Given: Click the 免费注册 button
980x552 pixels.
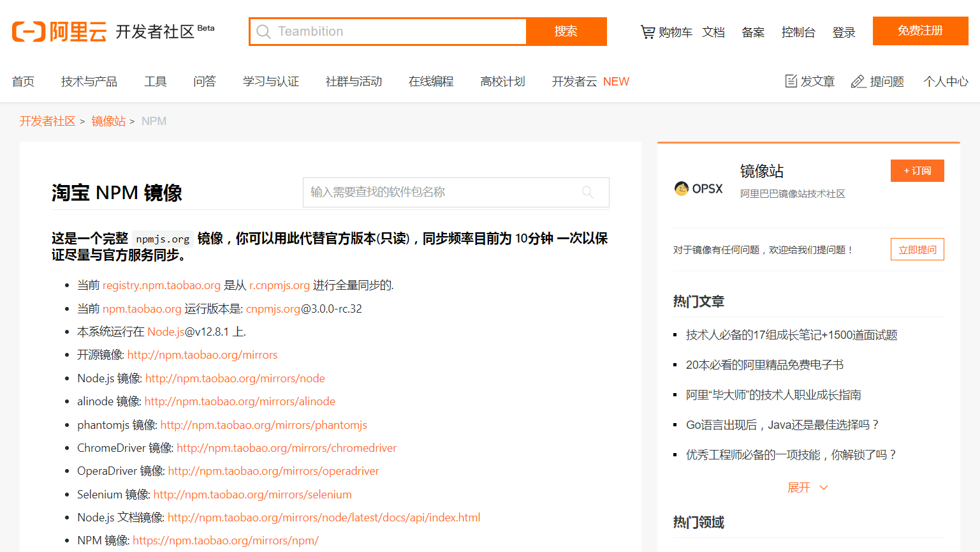Looking at the screenshot, I should 920,31.
